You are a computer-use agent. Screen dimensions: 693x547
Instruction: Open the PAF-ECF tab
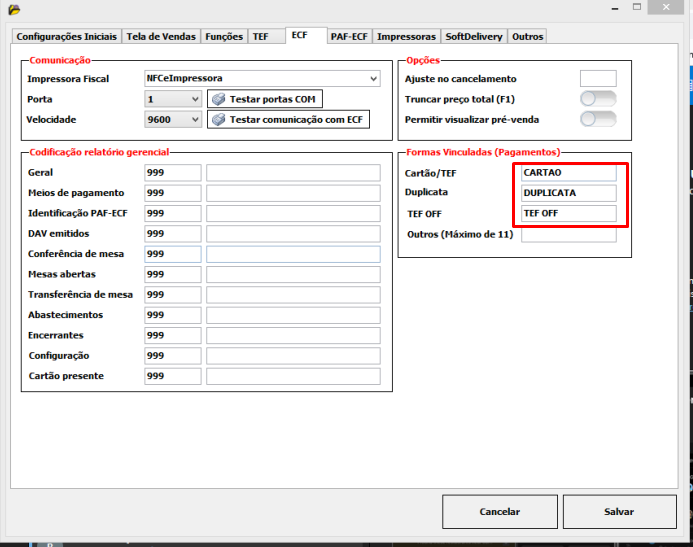[x=349, y=37]
